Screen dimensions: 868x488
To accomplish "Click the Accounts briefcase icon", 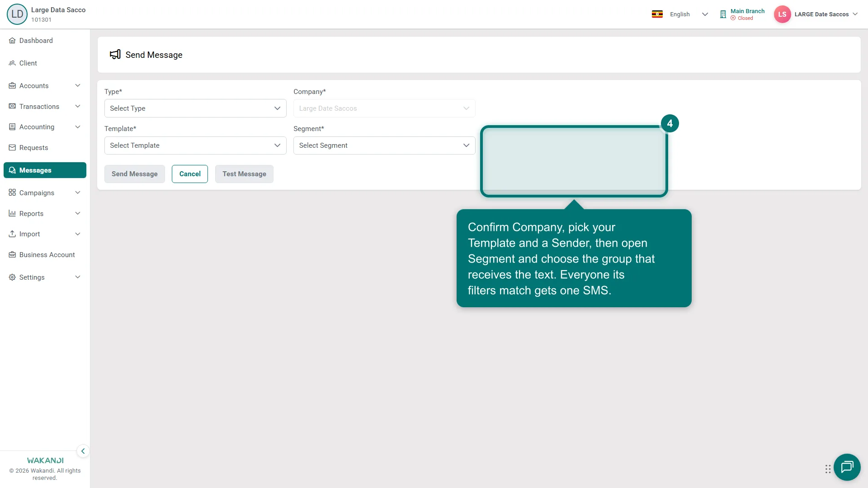I will (x=12, y=86).
